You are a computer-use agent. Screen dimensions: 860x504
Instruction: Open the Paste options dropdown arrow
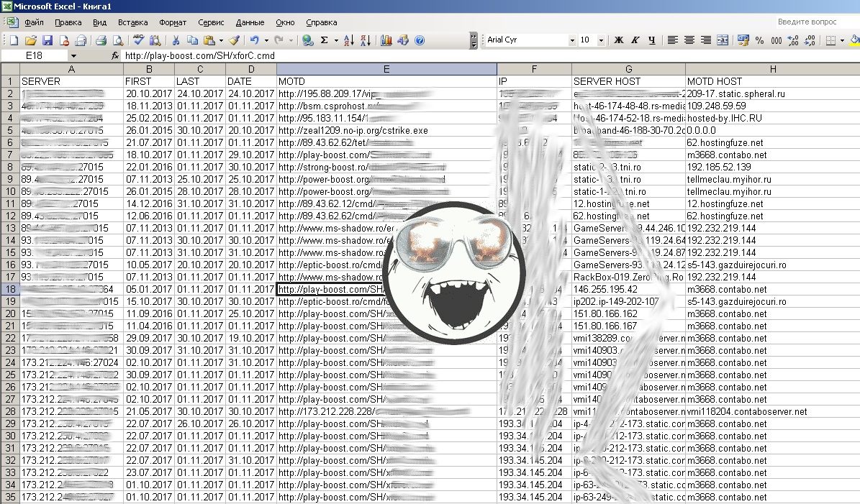click(x=221, y=40)
